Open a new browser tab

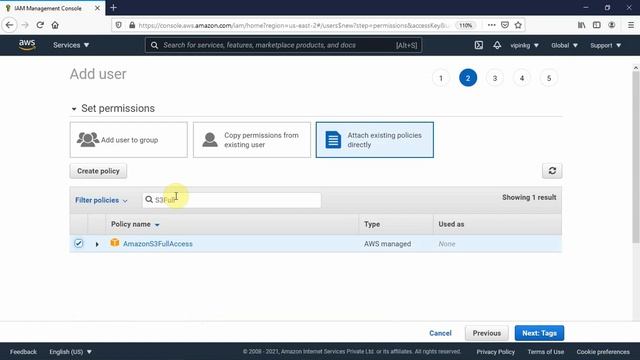[113, 8]
